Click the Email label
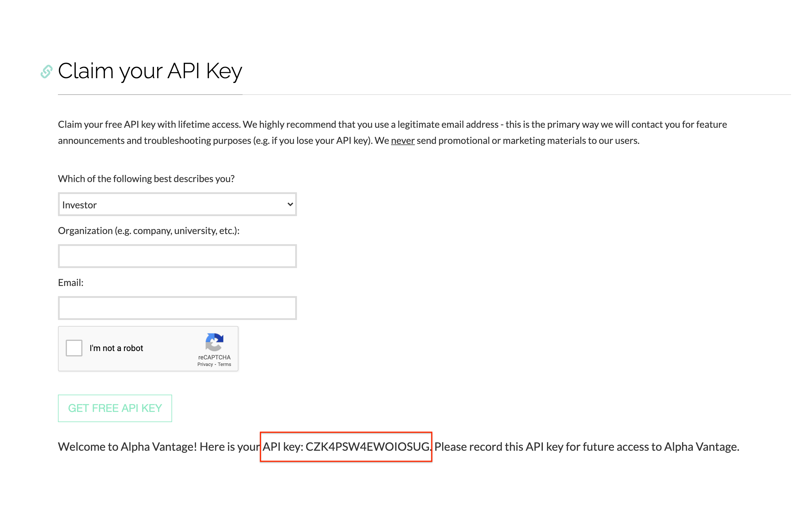812x517 pixels. (x=71, y=282)
